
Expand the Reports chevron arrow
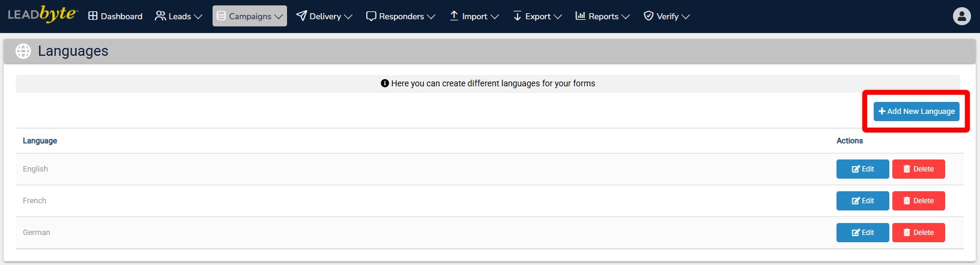626,17
